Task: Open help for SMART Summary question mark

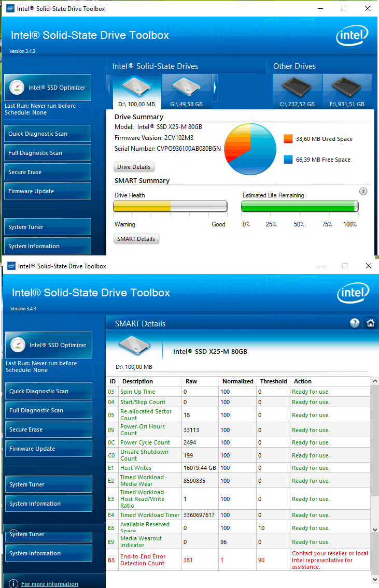Action: [363, 191]
